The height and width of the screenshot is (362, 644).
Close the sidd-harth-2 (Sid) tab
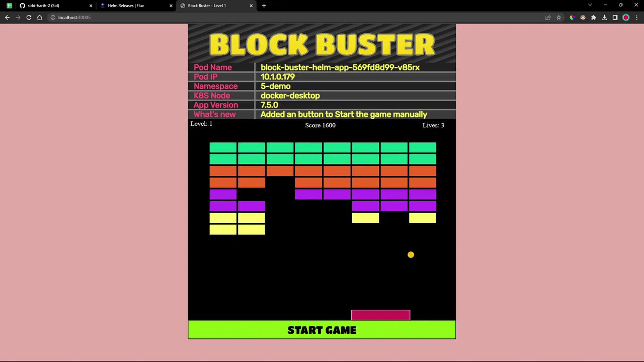pos(91,6)
